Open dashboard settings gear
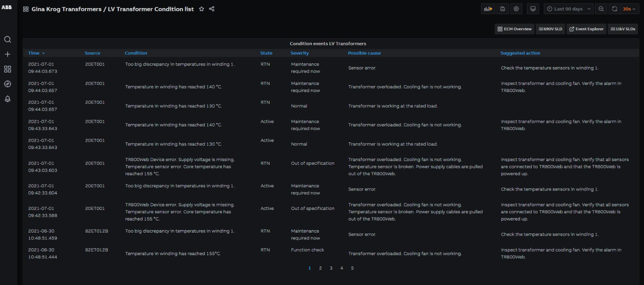This screenshot has height=285, width=644. (516, 9)
